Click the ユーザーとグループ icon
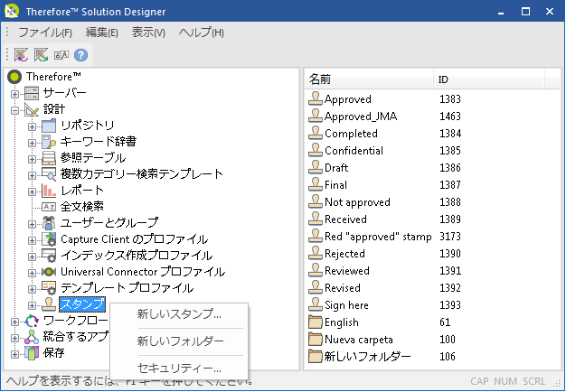The image size is (566, 392). (49, 223)
